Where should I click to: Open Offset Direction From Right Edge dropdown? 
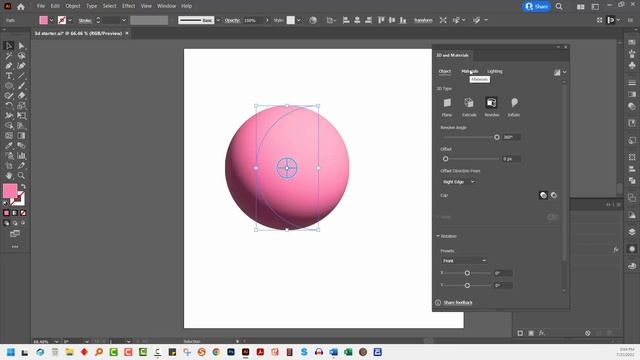(x=458, y=182)
